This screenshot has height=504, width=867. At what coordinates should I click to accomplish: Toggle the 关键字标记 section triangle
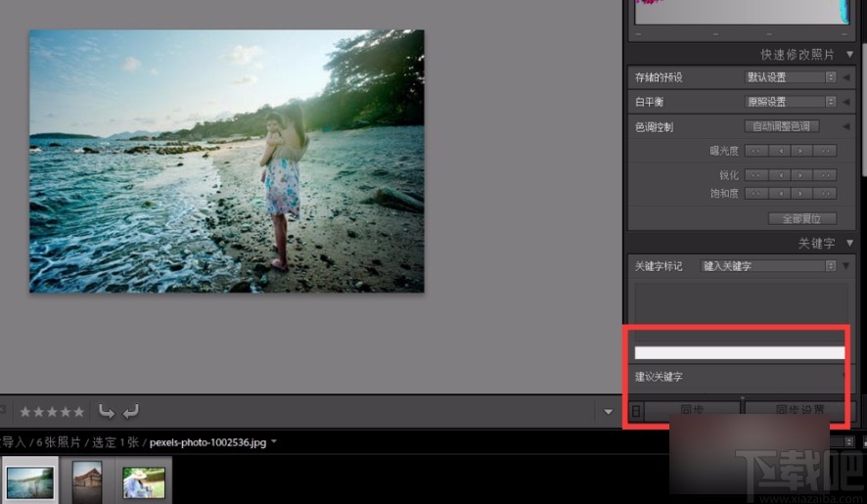(846, 266)
